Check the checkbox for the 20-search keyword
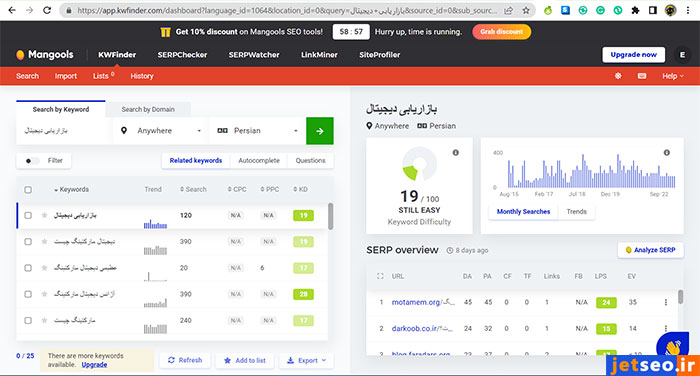 click(x=28, y=268)
